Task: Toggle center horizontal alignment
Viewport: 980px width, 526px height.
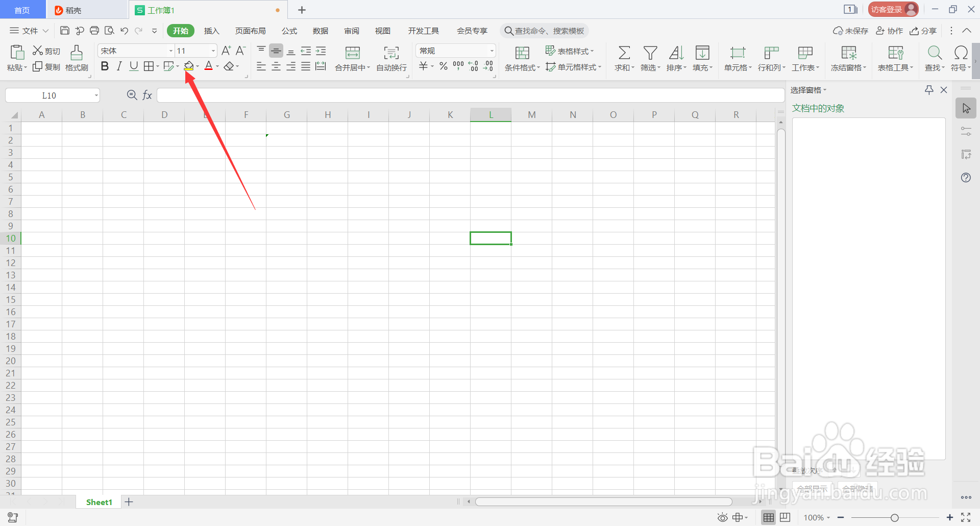Action: [276, 66]
